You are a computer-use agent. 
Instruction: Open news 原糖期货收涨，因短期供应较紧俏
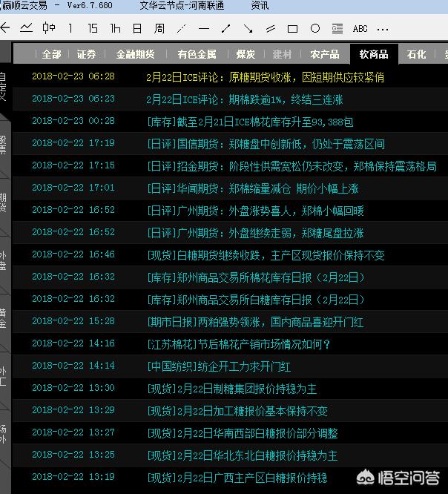265,76
